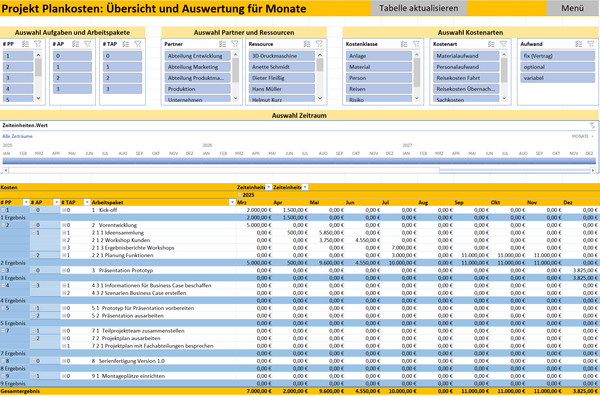
Task: Toggle 'Personalaufwand' Kostenart slicer item
Action: (x=466, y=67)
